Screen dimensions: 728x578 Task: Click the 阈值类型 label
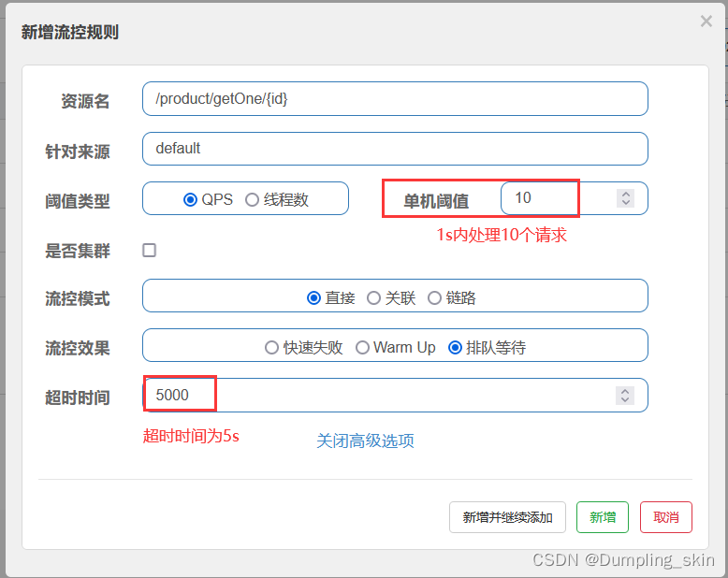(x=78, y=201)
